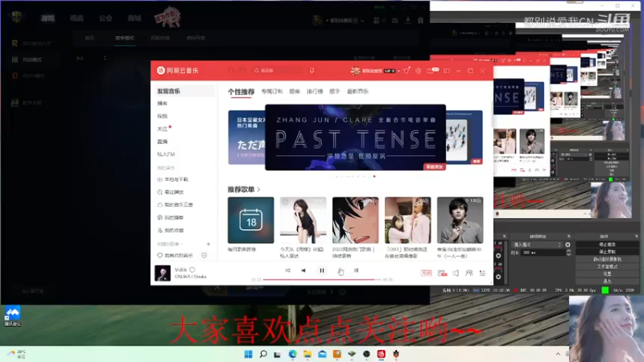
Task: Click 停止推流 in OBS controls
Action: (607, 245)
